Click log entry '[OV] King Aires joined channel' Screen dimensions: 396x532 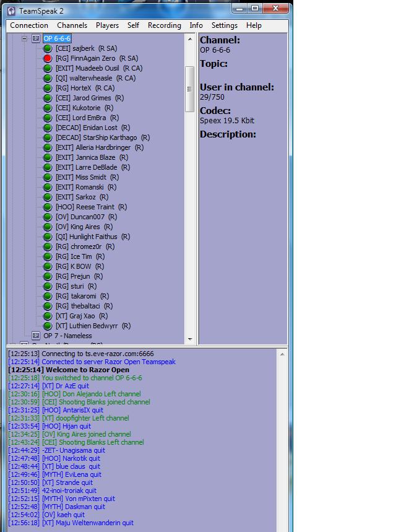(69, 434)
